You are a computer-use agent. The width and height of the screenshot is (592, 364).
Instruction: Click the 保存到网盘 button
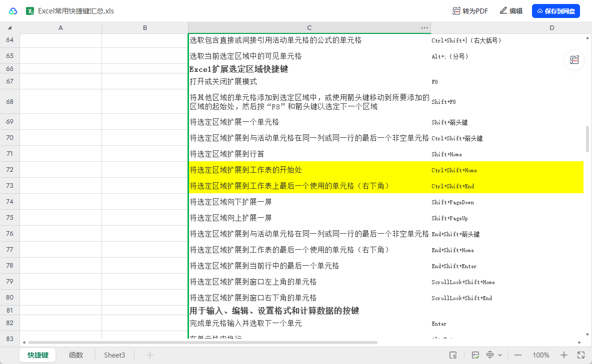(x=555, y=11)
